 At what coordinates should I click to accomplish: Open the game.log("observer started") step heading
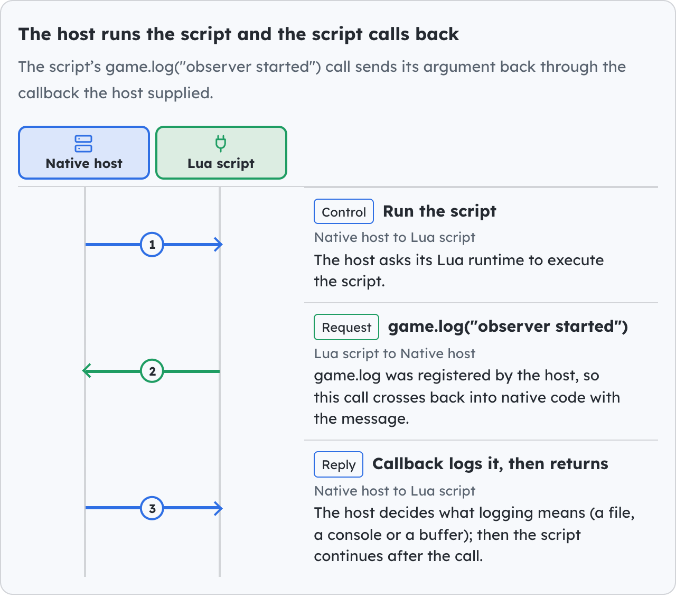pyautogui.click(x=508, y=326)
